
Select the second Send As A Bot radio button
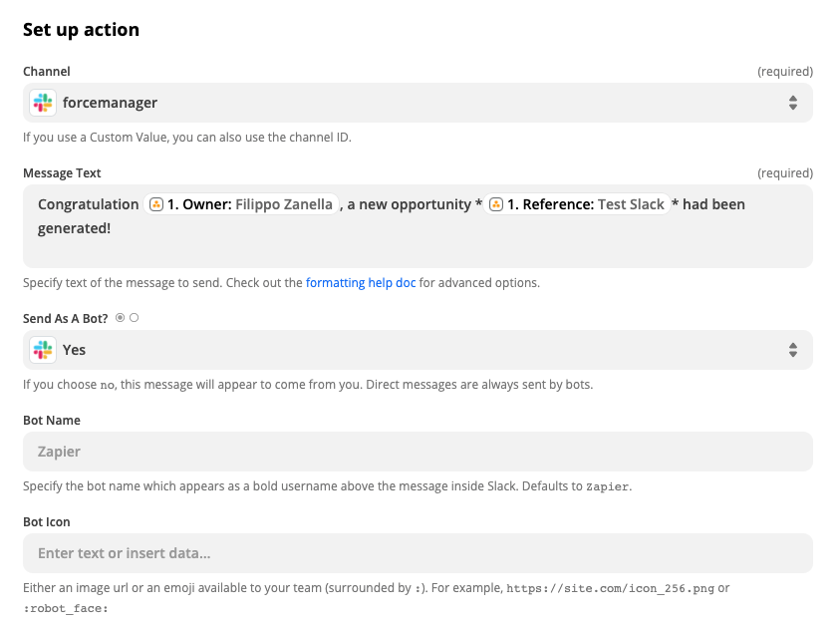[x=134, y=318]
